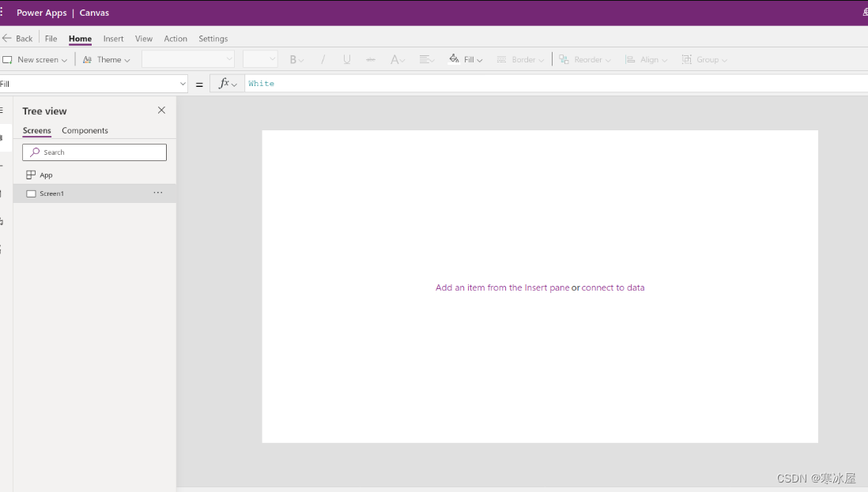Click into the formula bar showing White
868x492 pixels.
(x=557, y=84)
